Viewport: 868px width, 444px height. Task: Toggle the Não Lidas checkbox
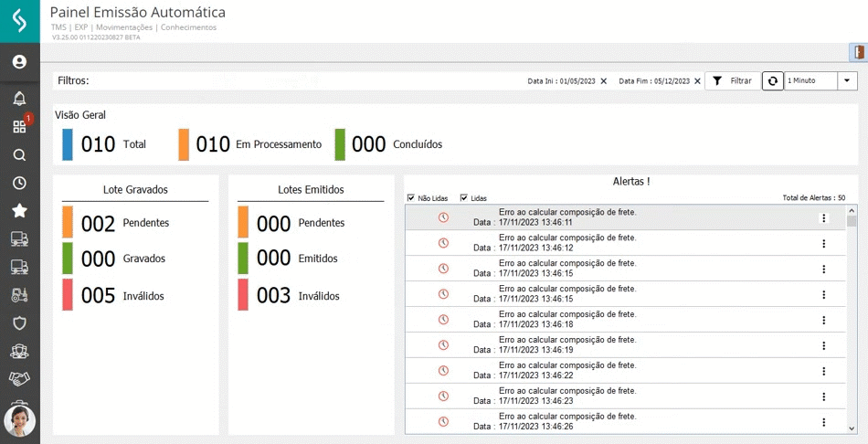pos(411,197)
